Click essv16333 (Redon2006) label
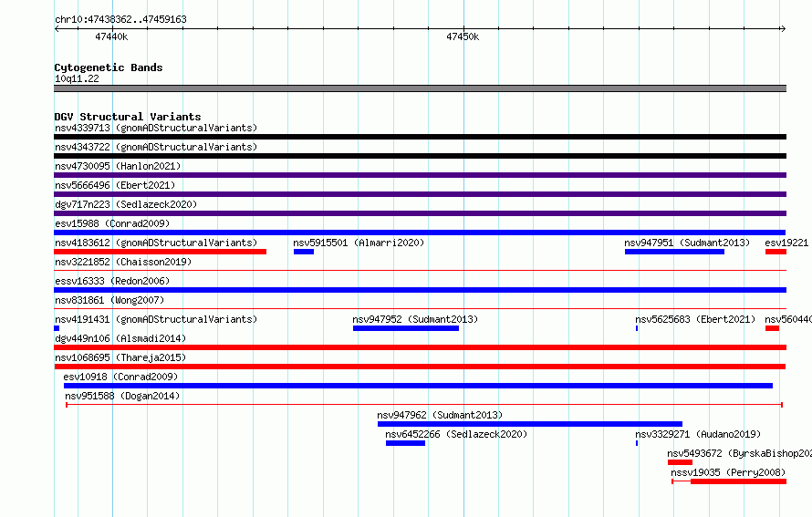Image resolution: width=812 pixels, height=517 pixels. tap(112, 281)
